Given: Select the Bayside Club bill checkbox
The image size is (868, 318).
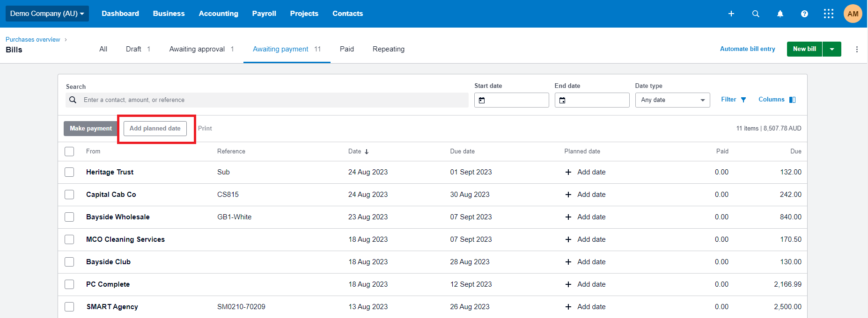Looking at the screenshot, I should [69, 262].
